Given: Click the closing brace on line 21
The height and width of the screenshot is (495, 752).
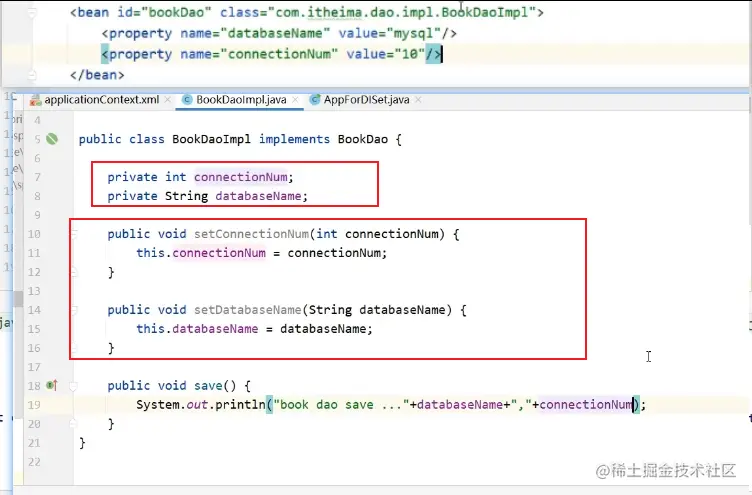Looking at the screenshot, I should (x=82, y=443).
